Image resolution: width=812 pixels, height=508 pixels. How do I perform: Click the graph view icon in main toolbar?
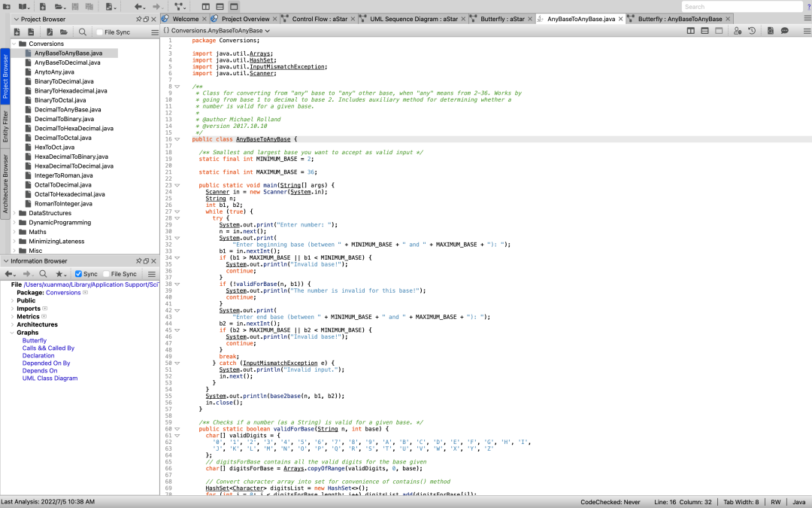tap(180, 7)
